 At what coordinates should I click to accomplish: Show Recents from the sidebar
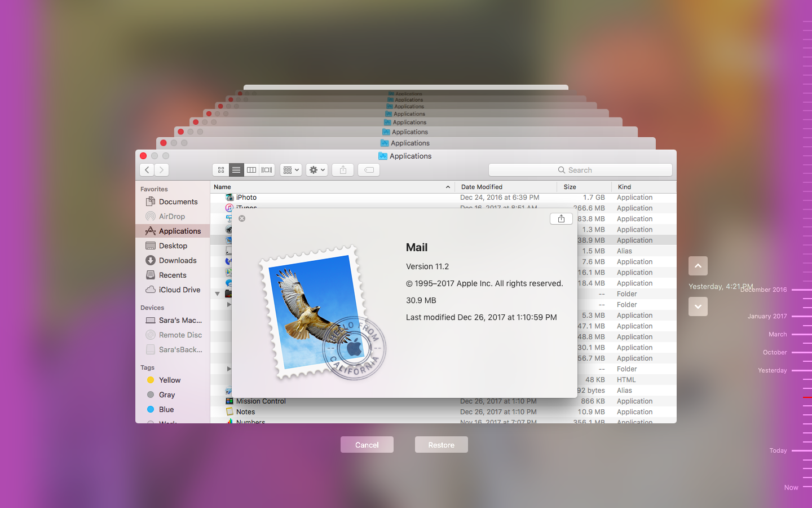[x=173, y=275]
